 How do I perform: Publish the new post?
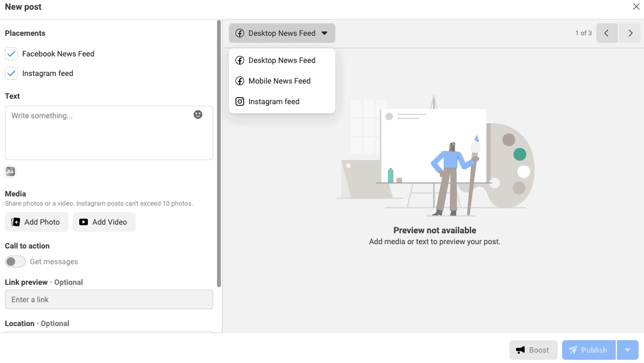coord(589,350)
